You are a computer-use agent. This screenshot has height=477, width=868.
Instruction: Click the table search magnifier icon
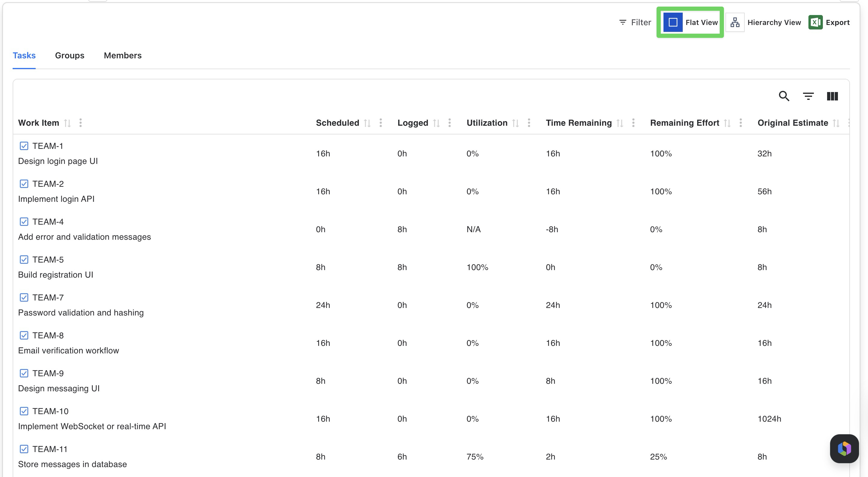click(784, 96)
